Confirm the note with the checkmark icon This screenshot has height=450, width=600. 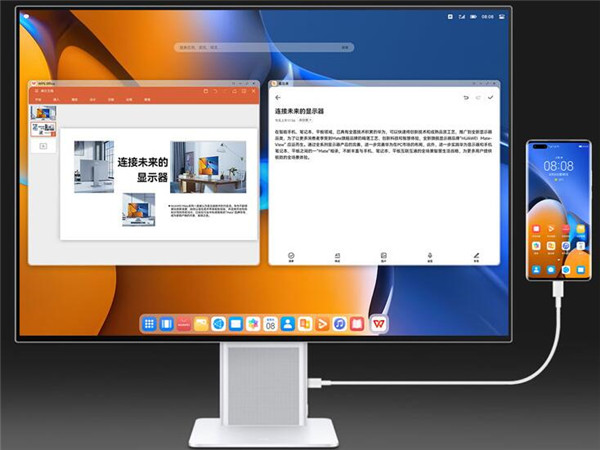(490, 98)
